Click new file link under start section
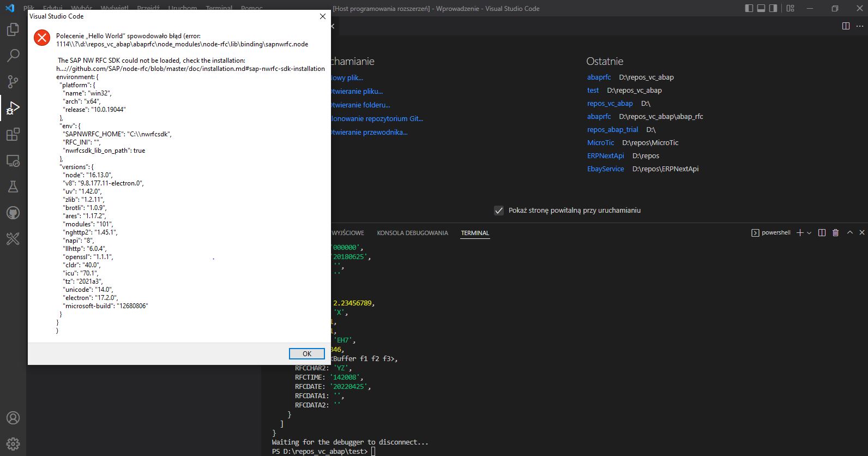This screenshot has height=456, width=868. click(347, 78)
